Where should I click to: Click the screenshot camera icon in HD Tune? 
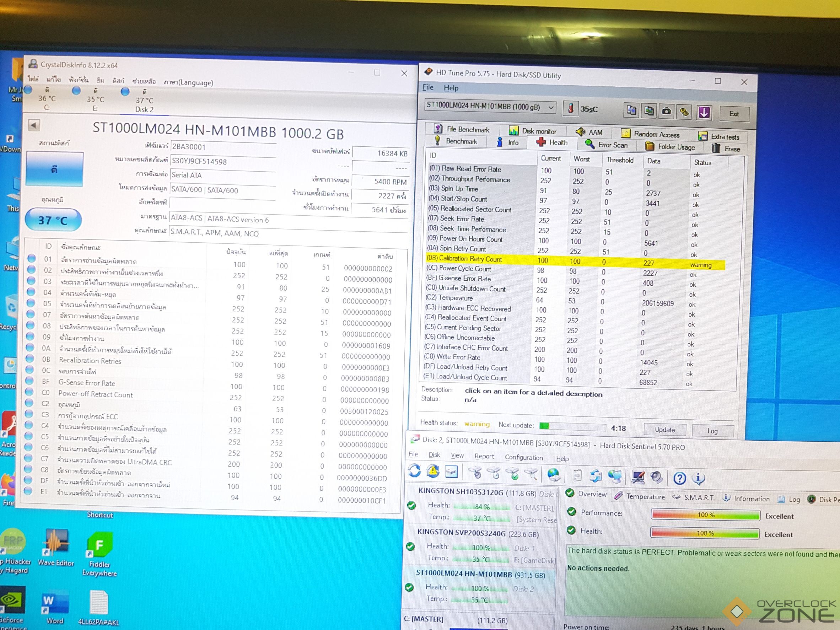point(667,111)
